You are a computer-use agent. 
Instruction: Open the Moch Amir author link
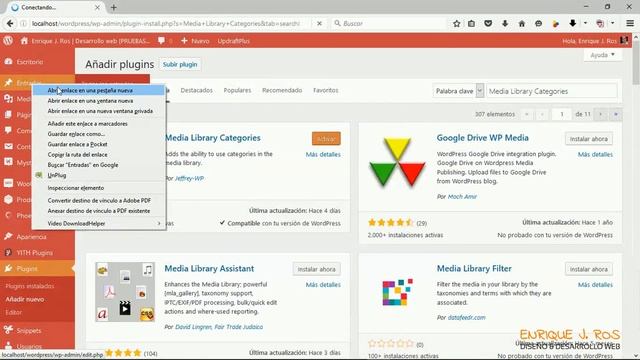point(462,196)
